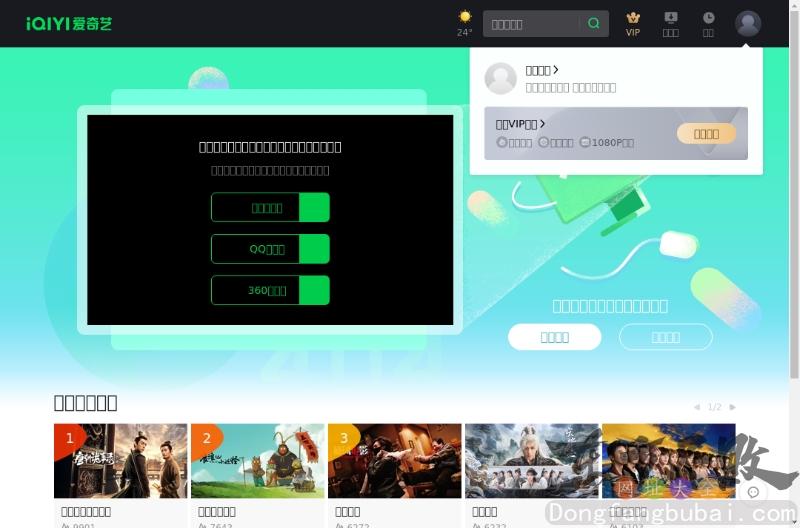Click the QQ browser download button
The width and height of the screenshot is (800, 528).
click(x=270, y=249)
